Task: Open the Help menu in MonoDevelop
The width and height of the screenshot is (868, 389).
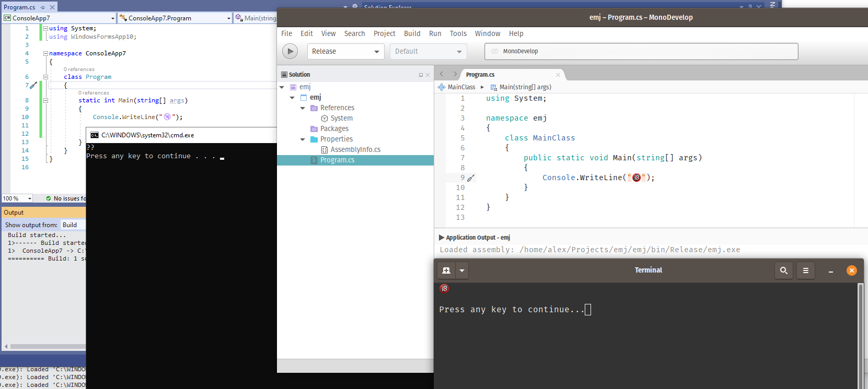Action: click(516, 33)
